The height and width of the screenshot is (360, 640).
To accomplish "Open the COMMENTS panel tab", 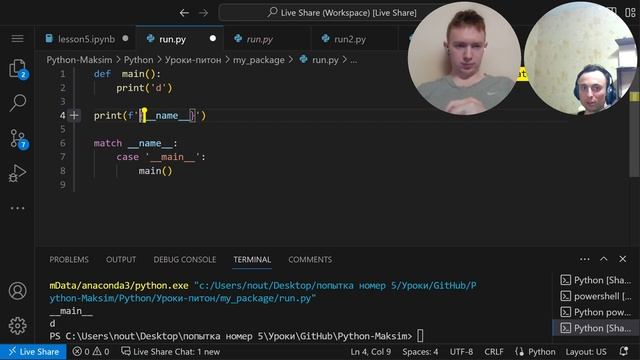I will pos(310,260).
